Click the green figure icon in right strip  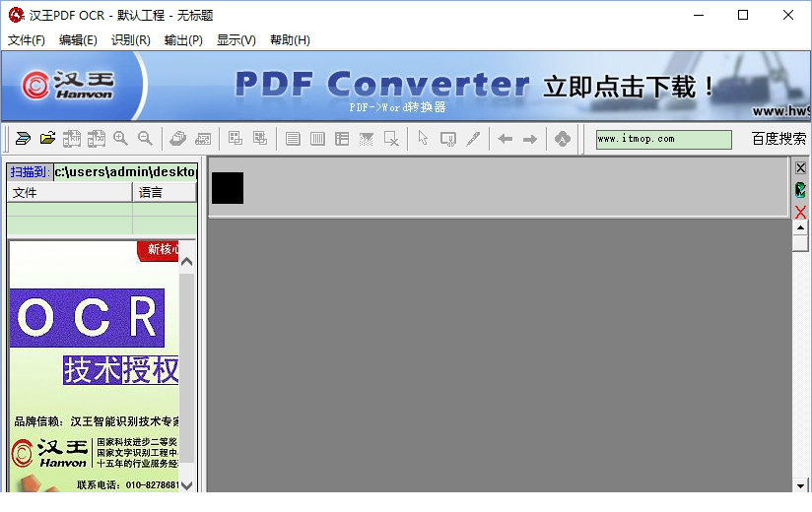[800, 190]
